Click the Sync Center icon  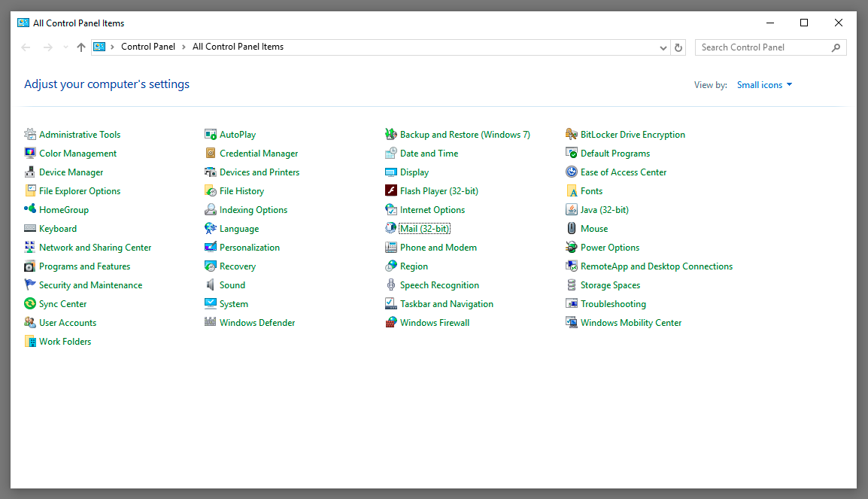coord(30,304)
